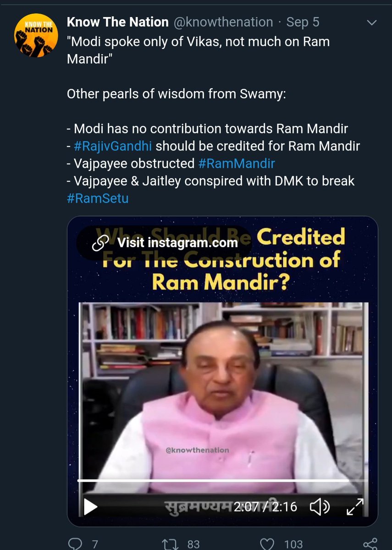Open the Know The Nation profile avatar

pyautogui.click(x=36, y=36)
